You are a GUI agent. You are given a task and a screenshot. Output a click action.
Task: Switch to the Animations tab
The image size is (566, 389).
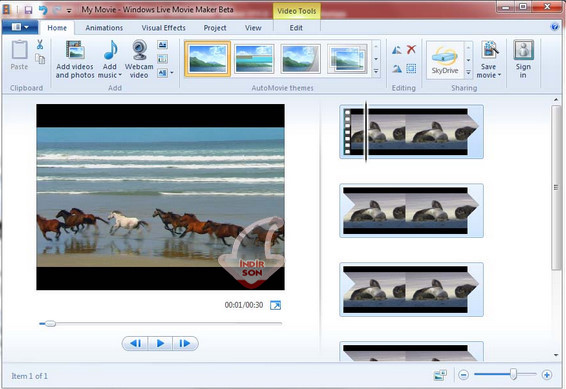[104, 28]
